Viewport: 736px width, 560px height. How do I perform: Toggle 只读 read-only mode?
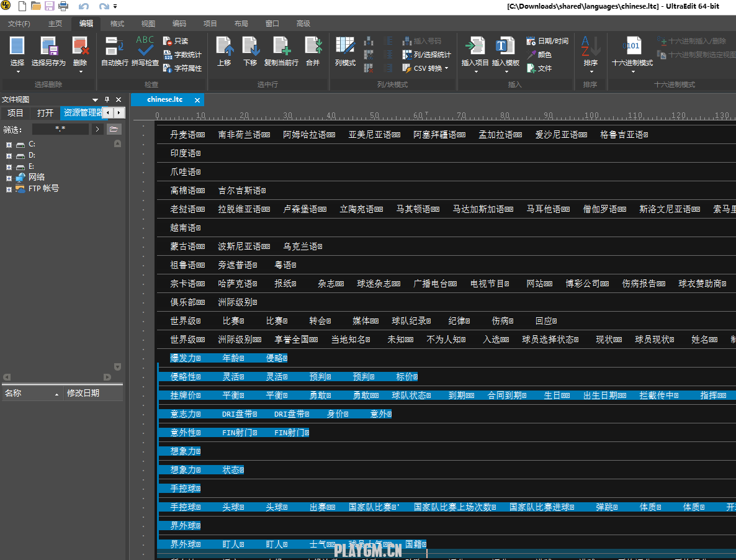click(175, 41)
